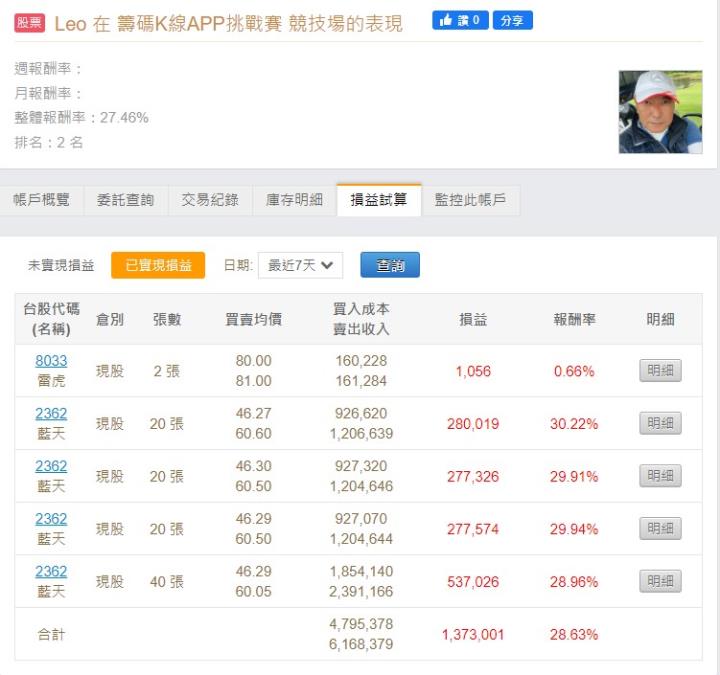Click the 0.66% return value
The width and height of the screenshot is (720, 675).
574,371
